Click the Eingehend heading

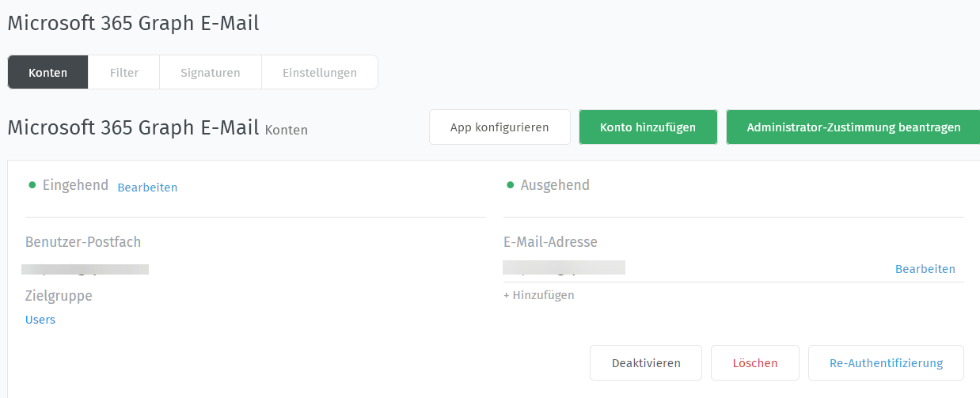click(x=75, y=185)
